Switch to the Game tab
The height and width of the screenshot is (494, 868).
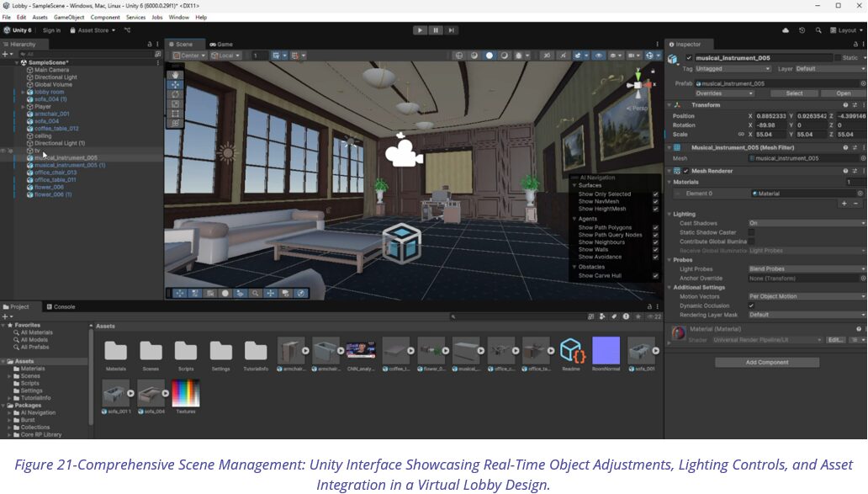point(222,44)
